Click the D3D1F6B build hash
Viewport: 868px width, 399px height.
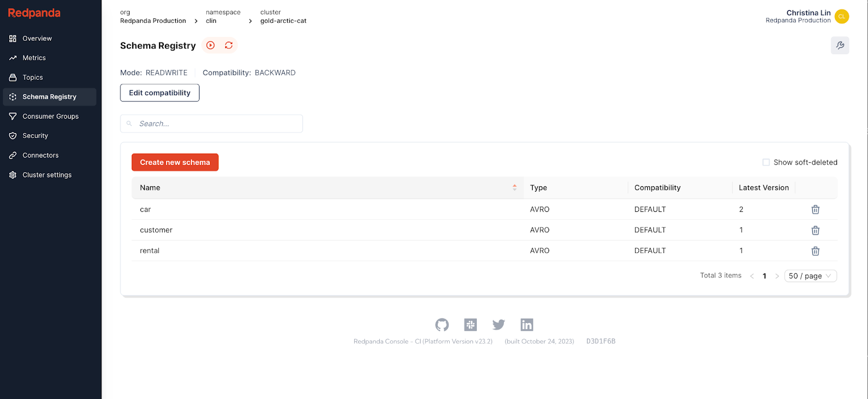click(601, 341)
